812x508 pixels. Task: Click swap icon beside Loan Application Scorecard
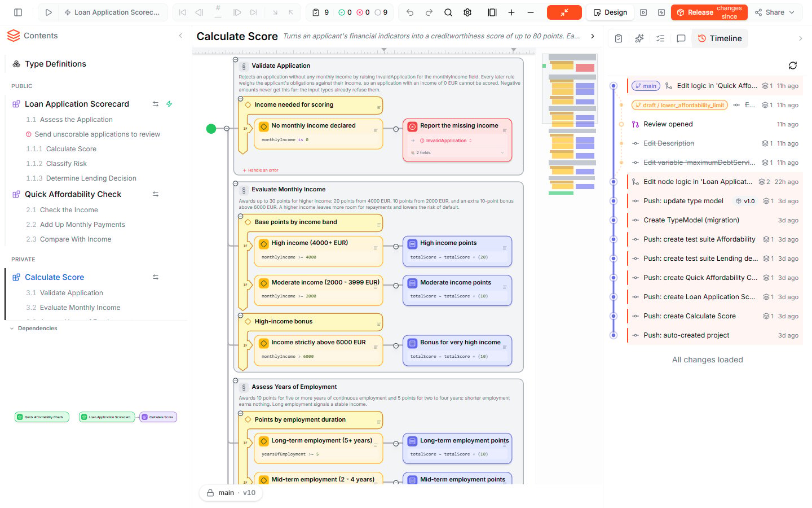156,104
